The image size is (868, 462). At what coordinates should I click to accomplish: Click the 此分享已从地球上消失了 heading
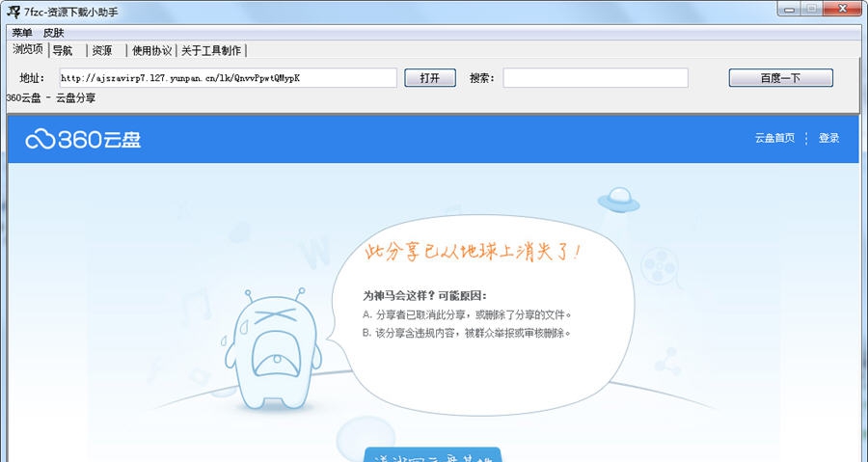coord(473,251)
